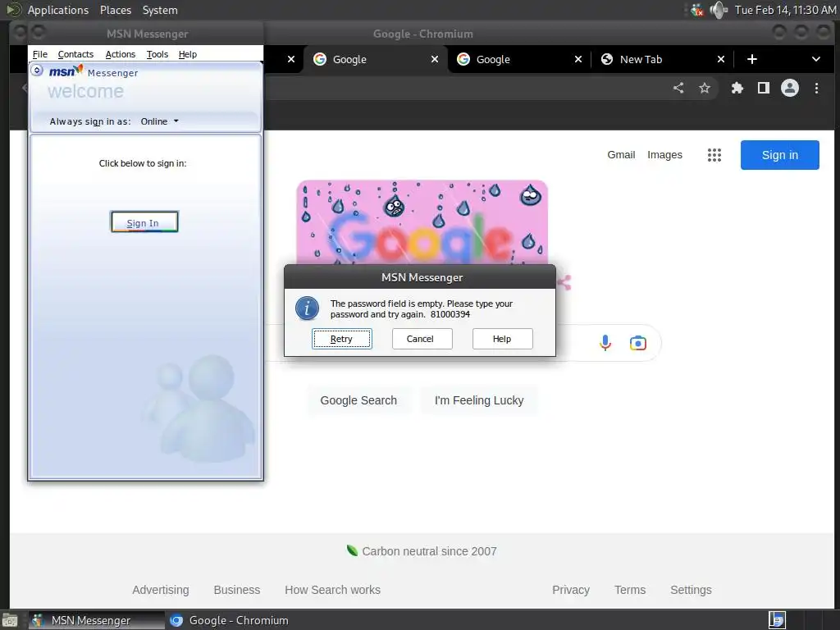Click the Google Doodle raindrops image
Screen dimensions: 840x630
[x=422, y=222]
